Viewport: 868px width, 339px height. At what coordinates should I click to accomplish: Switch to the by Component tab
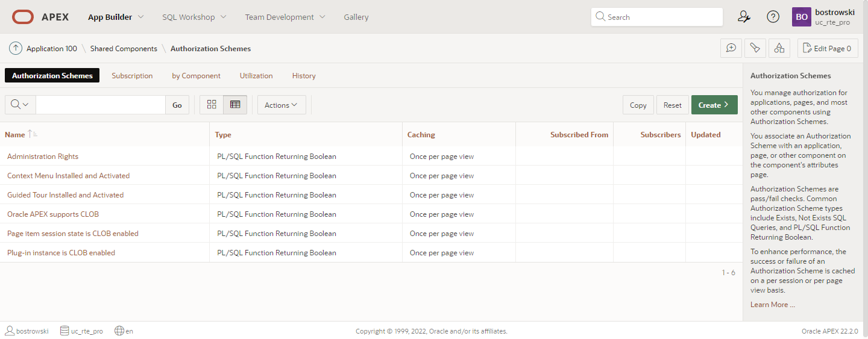[x=197, y=76]
